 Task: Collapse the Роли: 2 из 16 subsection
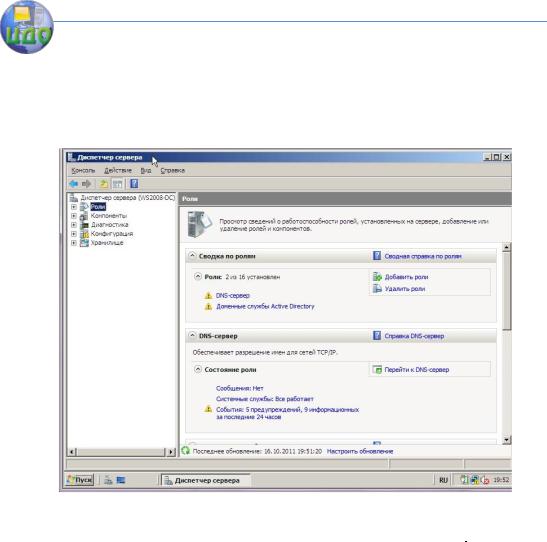click(x=198, y=277)
